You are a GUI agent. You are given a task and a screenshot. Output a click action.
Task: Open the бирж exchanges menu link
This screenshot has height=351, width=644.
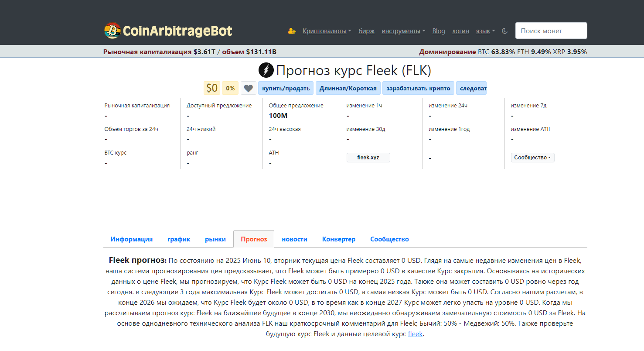(x=366, y=31)
